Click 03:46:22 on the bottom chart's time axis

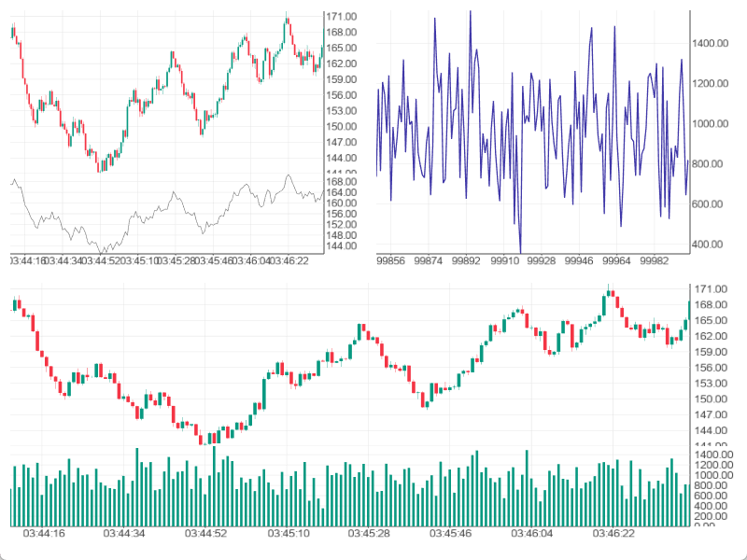point(614,533)
